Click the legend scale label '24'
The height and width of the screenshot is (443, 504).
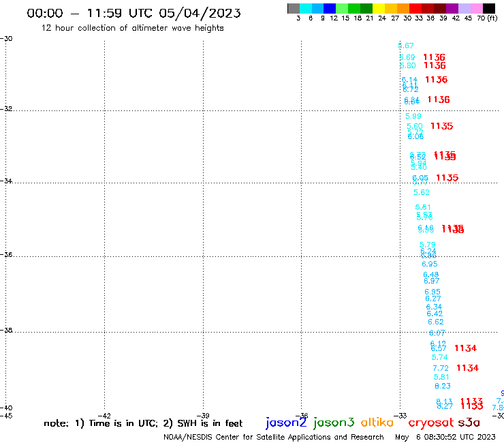coord(382,18)
